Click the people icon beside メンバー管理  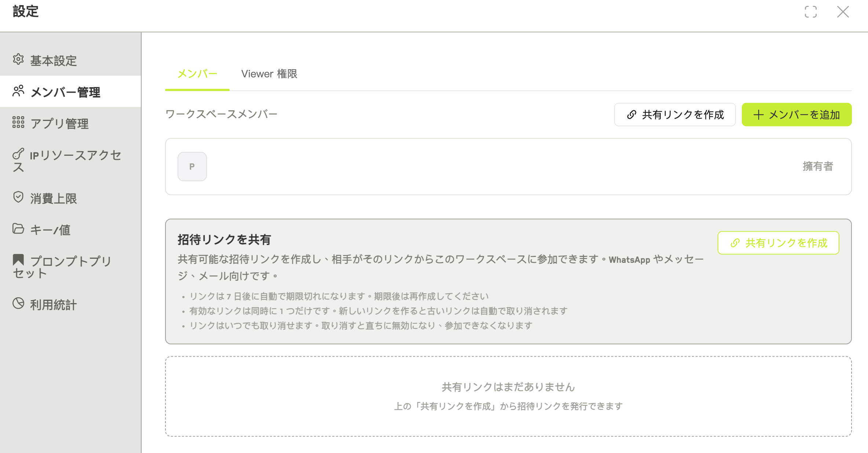point(18,91)
